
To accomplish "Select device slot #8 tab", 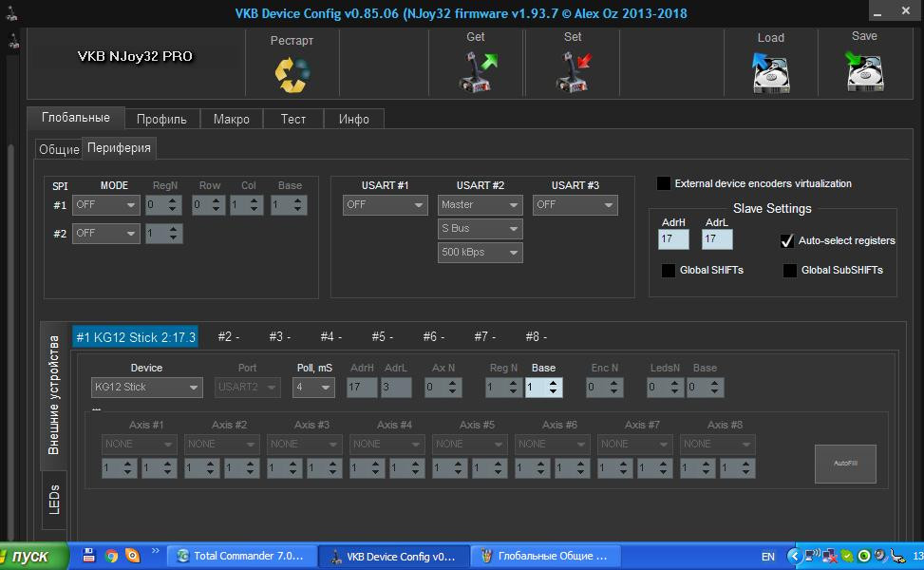I will tap(536, 336).
